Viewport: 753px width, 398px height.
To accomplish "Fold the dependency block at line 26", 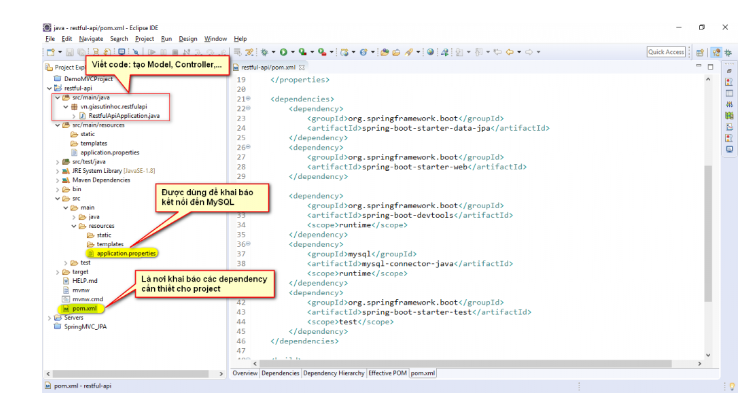I will (x=248, y=147).
